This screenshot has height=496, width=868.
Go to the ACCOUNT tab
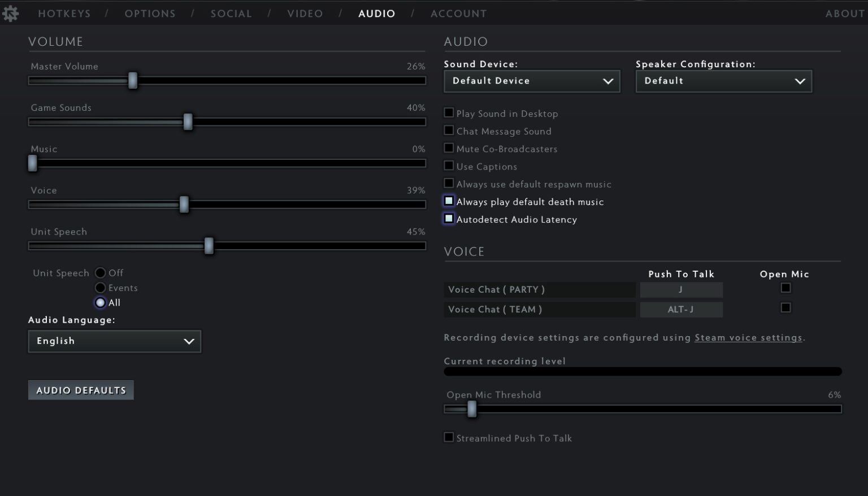click(458, 13)
